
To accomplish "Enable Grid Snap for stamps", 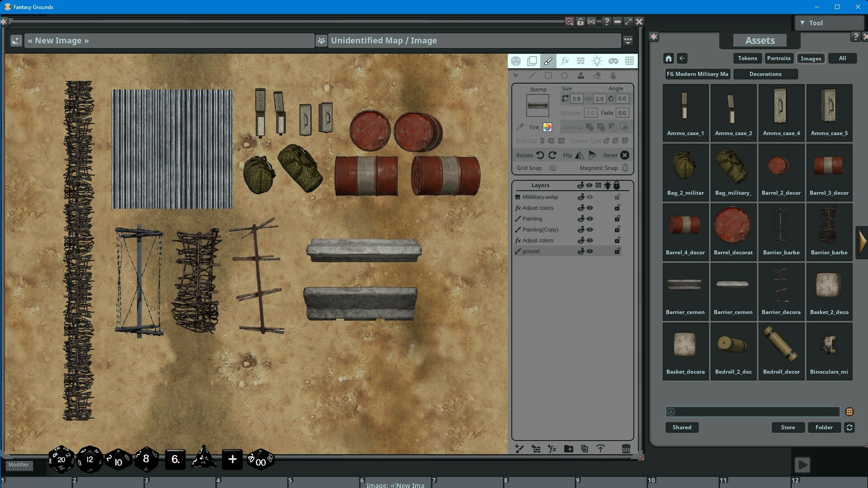I will click(x=553, y=168).
